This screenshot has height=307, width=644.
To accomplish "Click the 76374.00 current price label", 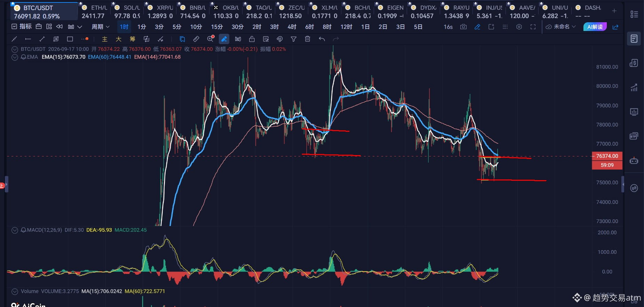I will click(x=607, y=156).
